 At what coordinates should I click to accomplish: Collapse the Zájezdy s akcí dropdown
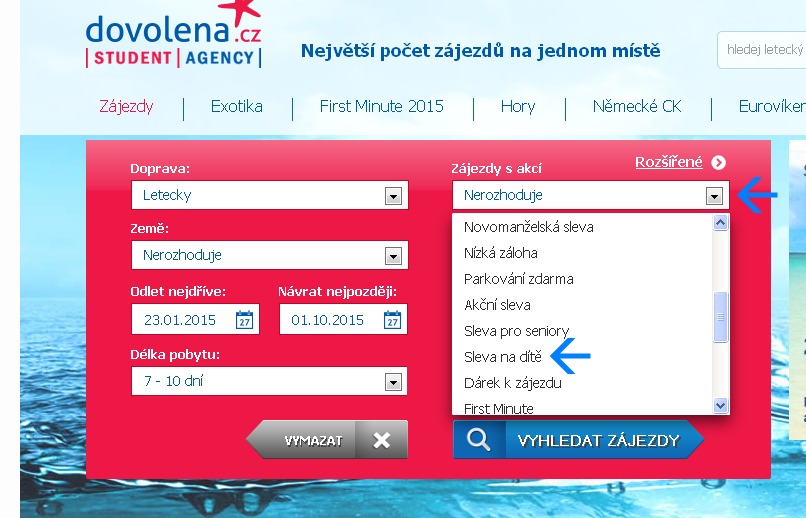coord(714,196)
